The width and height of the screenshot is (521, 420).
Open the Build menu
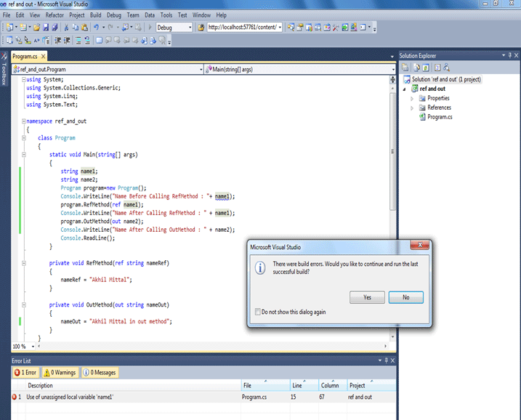[96, 15]
